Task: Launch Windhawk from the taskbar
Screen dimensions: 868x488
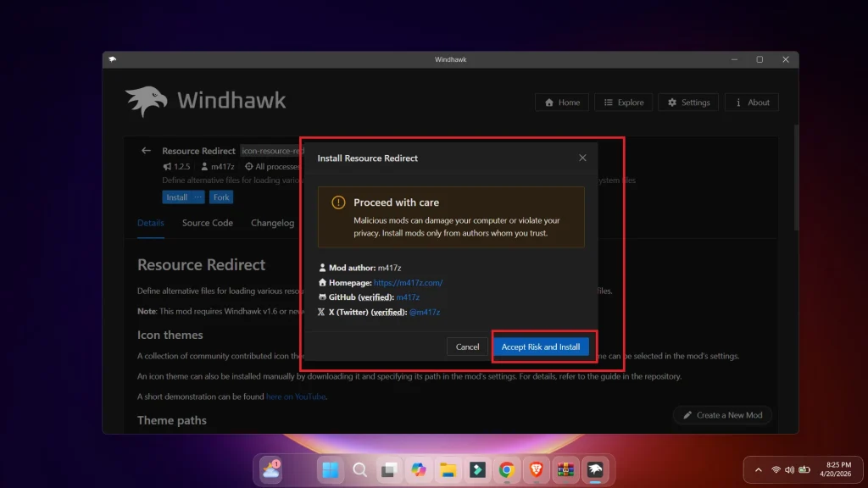Action: pos(593,469)
